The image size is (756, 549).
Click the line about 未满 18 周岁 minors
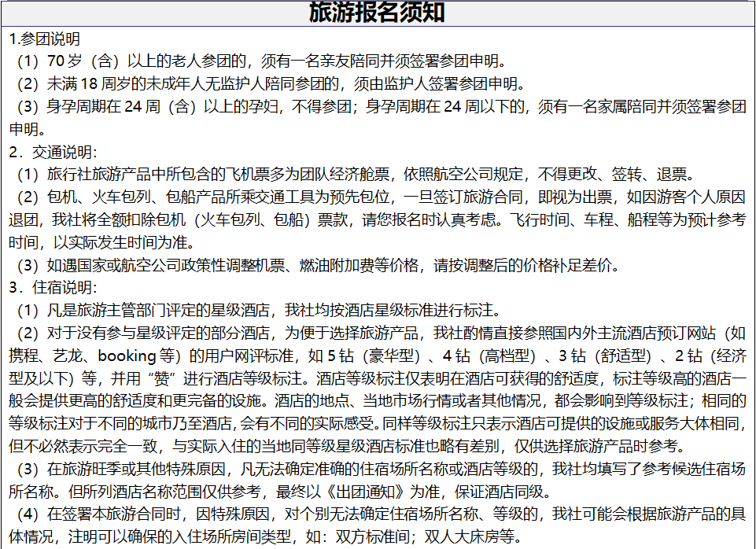tap(267, 83)
